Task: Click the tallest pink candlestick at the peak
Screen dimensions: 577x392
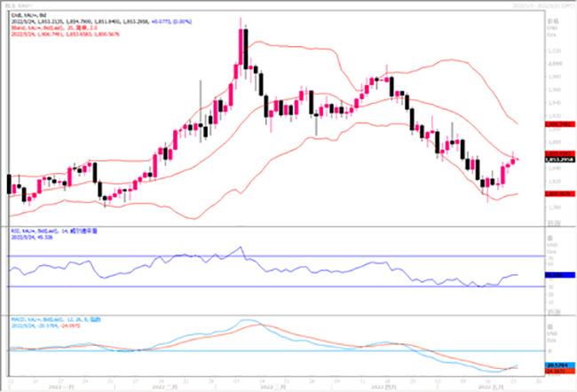Action: point(242,46)
